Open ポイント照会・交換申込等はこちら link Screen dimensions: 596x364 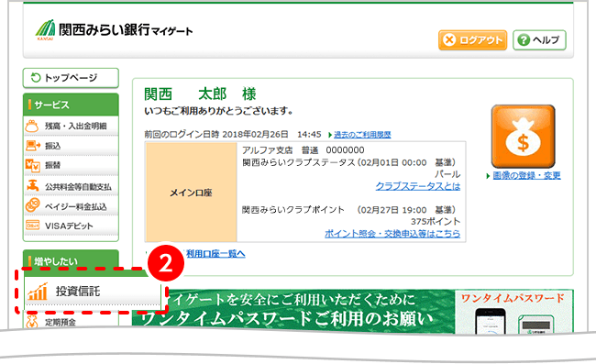pyautogui.click(x=392, y=233)
